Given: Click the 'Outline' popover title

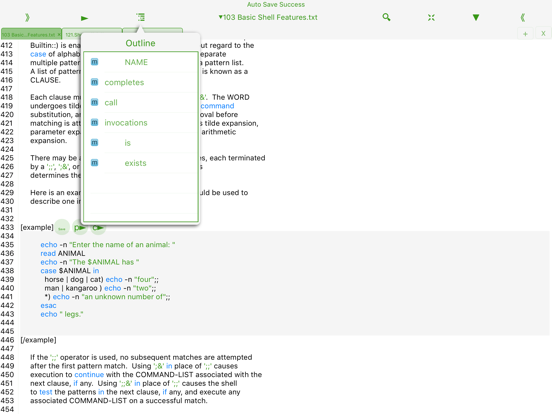Looking at the screenshot, I should pos(140,43).
